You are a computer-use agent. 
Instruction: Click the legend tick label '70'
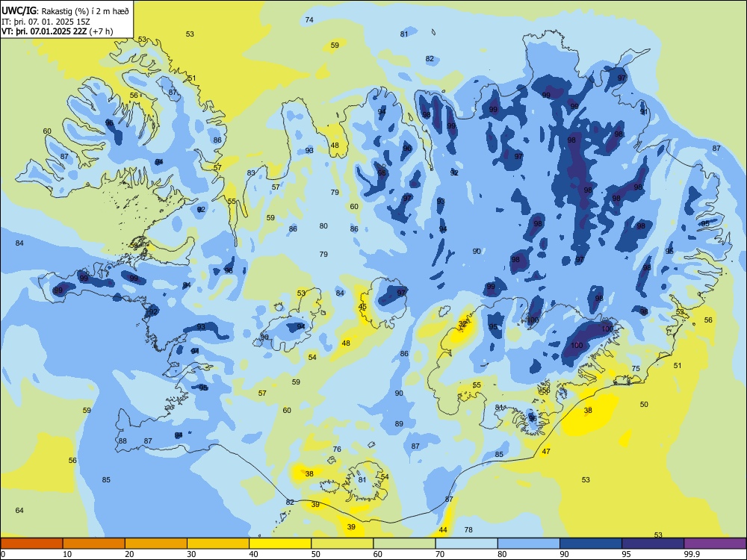tap(440, 554)
